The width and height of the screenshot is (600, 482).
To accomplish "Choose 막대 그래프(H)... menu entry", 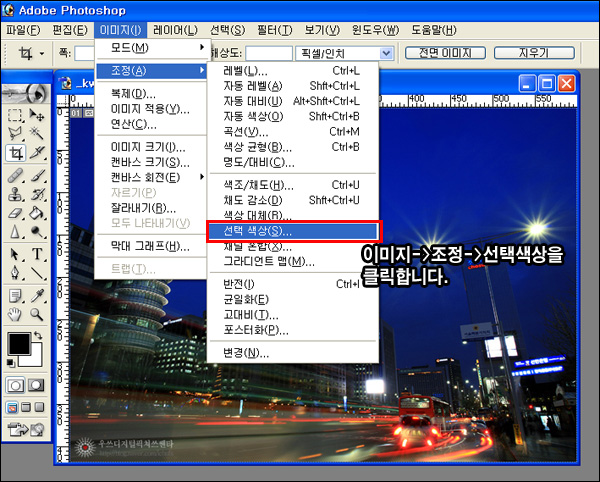I will click(x=152, y=246).
